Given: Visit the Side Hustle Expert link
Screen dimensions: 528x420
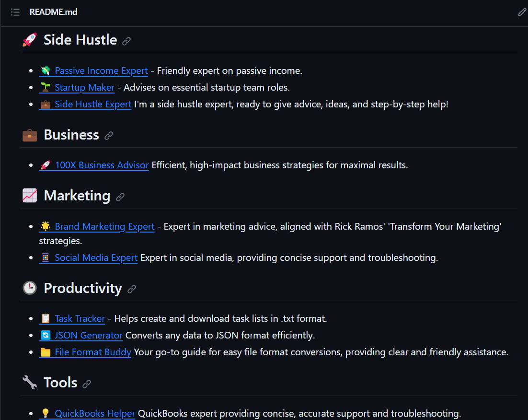Looking at the screenshot, I should pos(92,105).
